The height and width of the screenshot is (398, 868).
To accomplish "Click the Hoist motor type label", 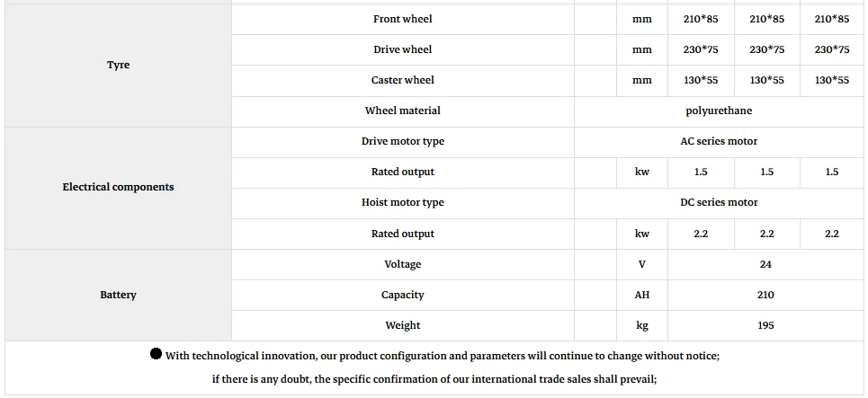I will click(402, 202).
